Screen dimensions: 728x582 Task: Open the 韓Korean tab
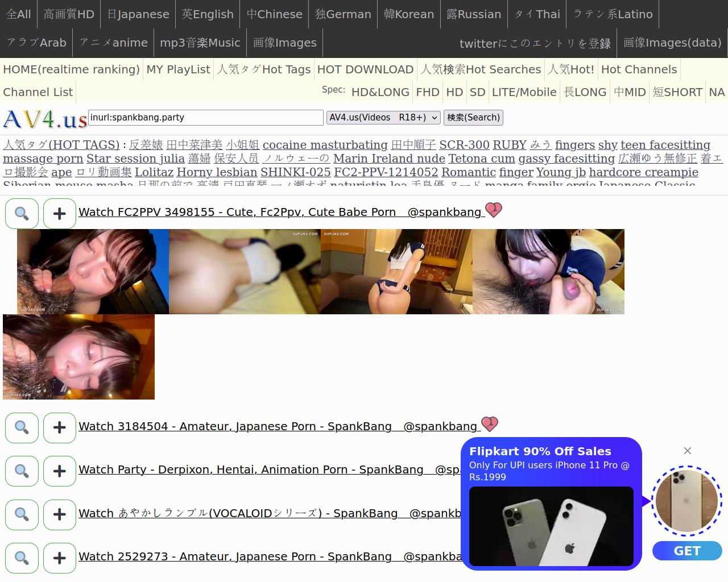(x=409, y=14)
